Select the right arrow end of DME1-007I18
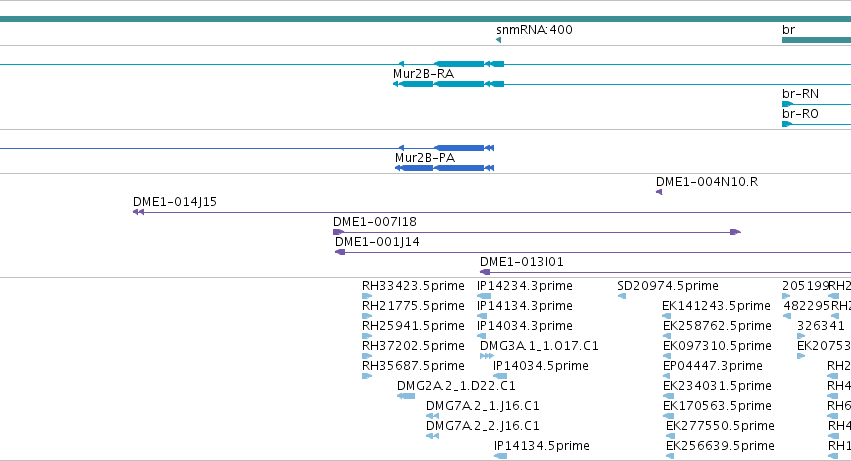 735,232
